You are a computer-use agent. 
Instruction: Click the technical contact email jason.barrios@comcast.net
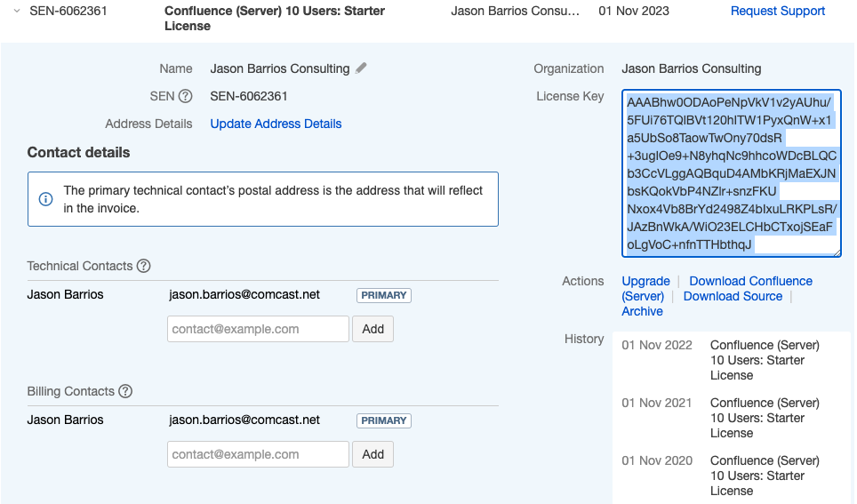(x=244, y=294)
